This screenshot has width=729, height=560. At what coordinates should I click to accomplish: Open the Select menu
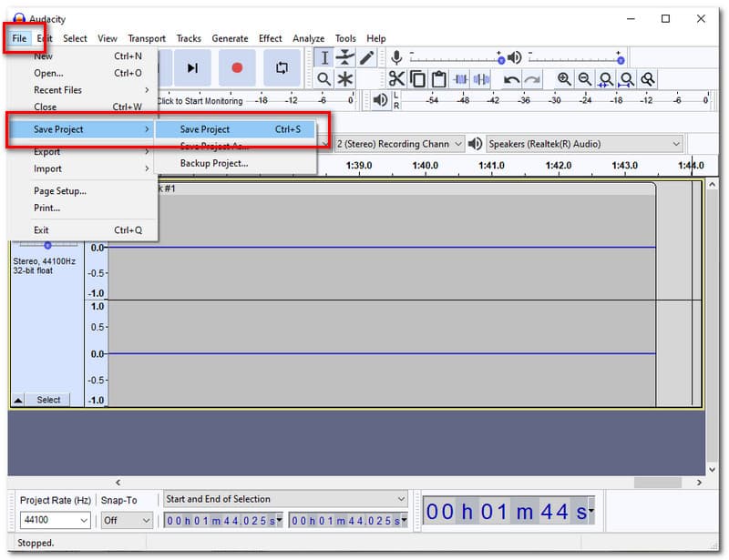(x=75, y=38)
